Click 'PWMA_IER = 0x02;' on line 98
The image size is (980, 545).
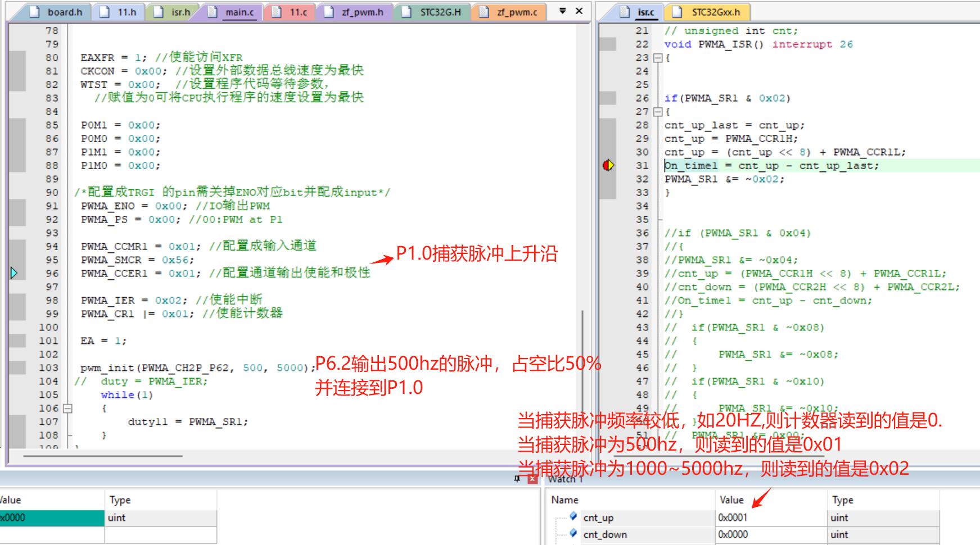[134, 301]
